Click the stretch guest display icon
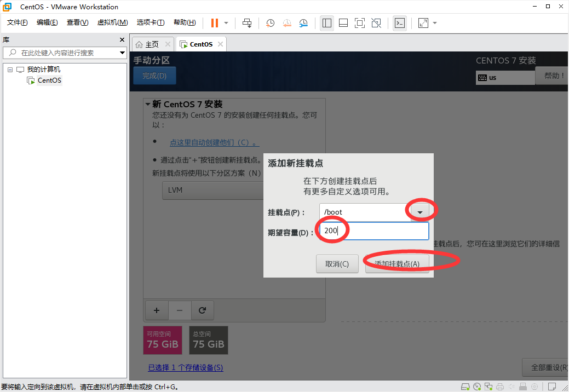The width and height of the screenshot is (569, 392). point(423,23)
